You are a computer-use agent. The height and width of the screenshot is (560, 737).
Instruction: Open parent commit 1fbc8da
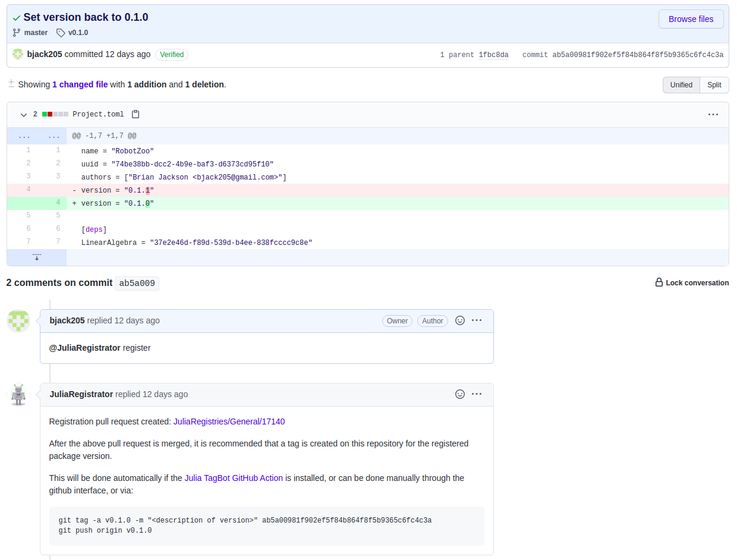493,54
